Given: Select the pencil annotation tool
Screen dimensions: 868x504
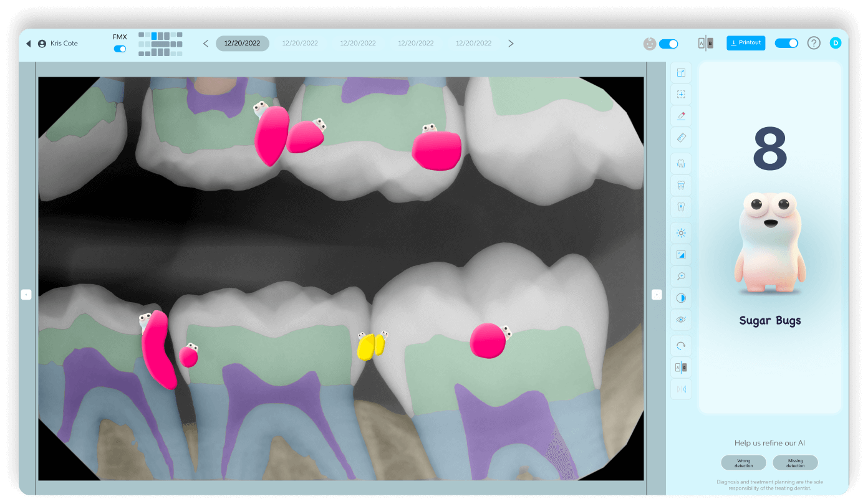Looking at the screenshot, I should 681,116.
